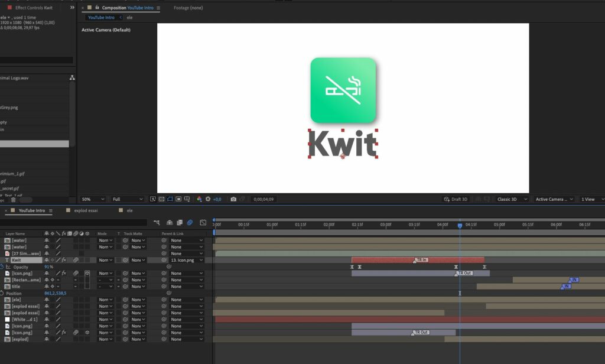Screen dimensions: 605x364
Task: Open the Full resolution dropdown
Action: (x=128, y=200)
